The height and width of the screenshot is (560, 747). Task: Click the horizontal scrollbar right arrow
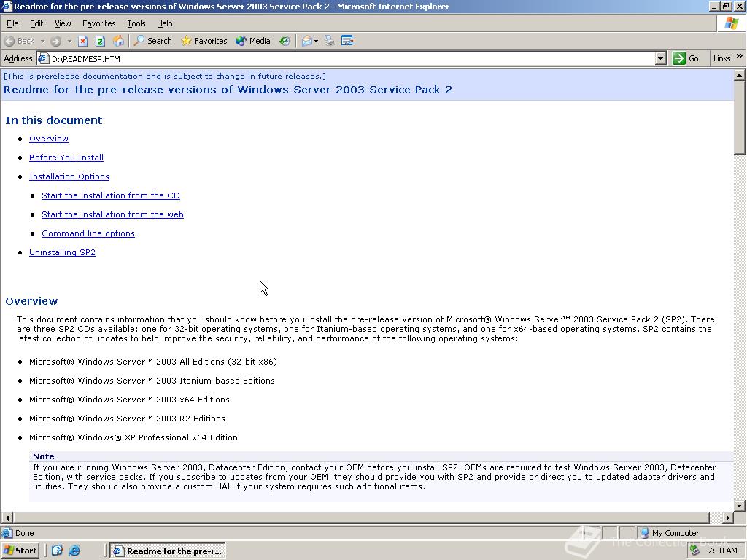(727, 518)
